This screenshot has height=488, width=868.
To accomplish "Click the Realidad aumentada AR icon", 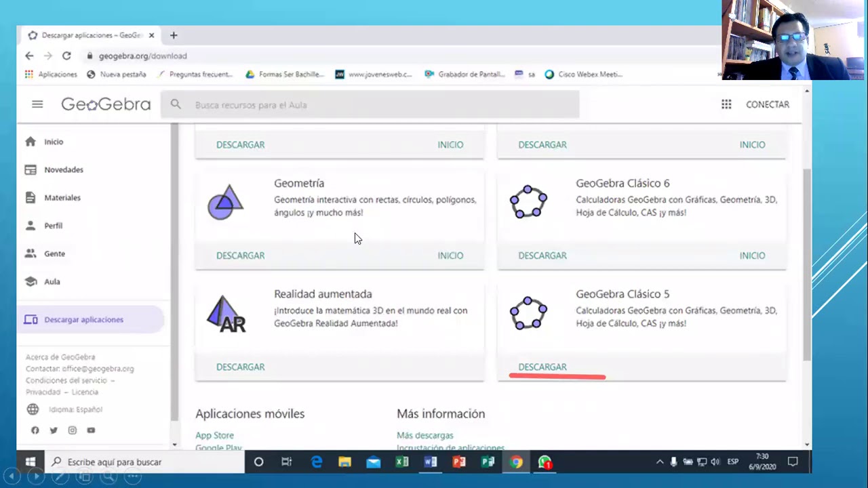I will (x=226, y=314).
